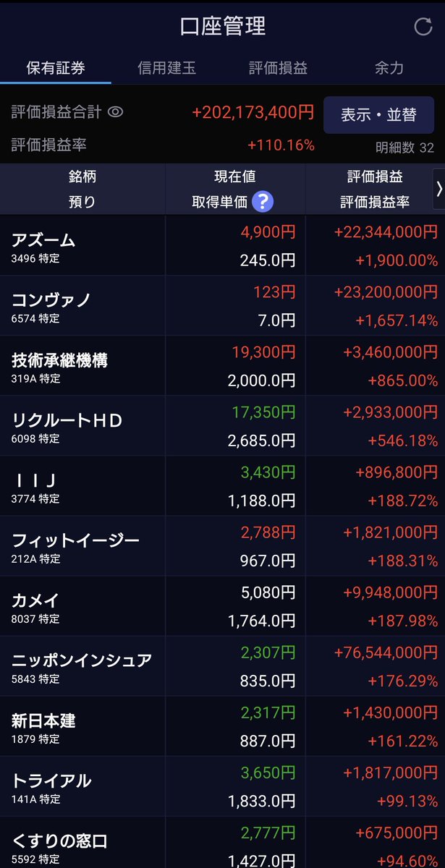Image resolution: width=445 pixels, height=868 pixels.
Task: Tap the refresh icon at top right
Action: [x=423, y=27]
